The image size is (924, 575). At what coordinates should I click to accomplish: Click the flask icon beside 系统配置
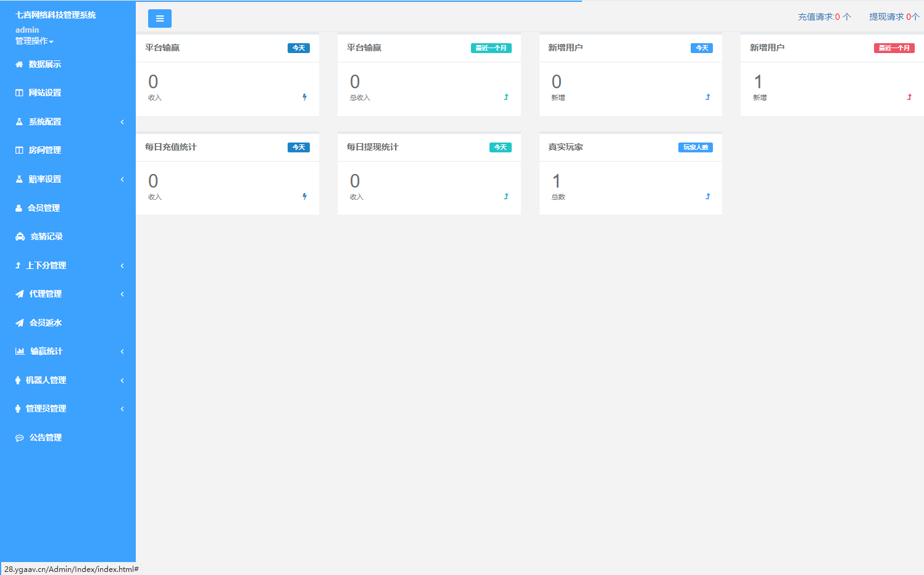19,122
